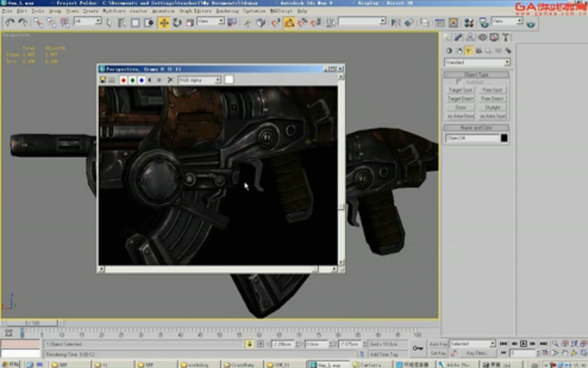The height and width of the screenshot is (368, 588).
Task: Toggle the Auto Key button
Action: [438, 344]
